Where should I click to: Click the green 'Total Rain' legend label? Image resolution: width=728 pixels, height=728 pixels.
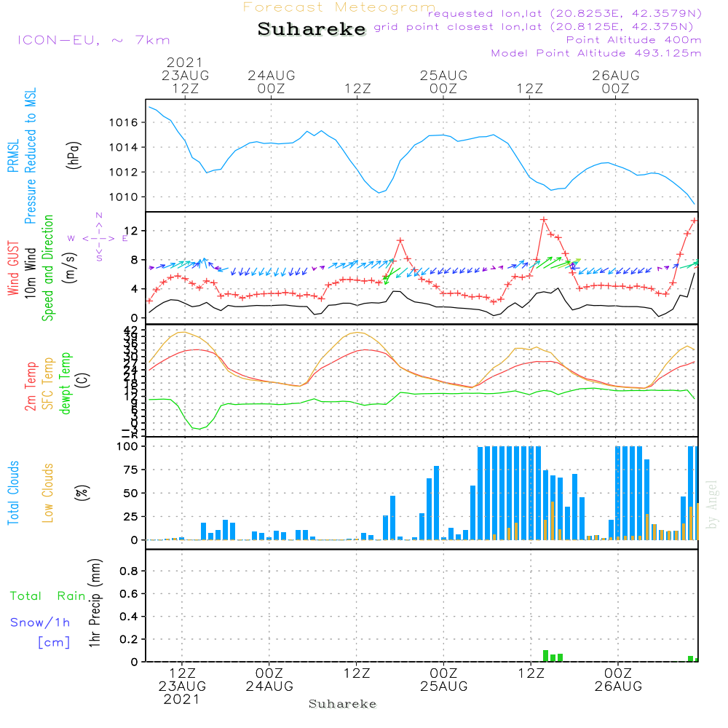pos(48,596)
